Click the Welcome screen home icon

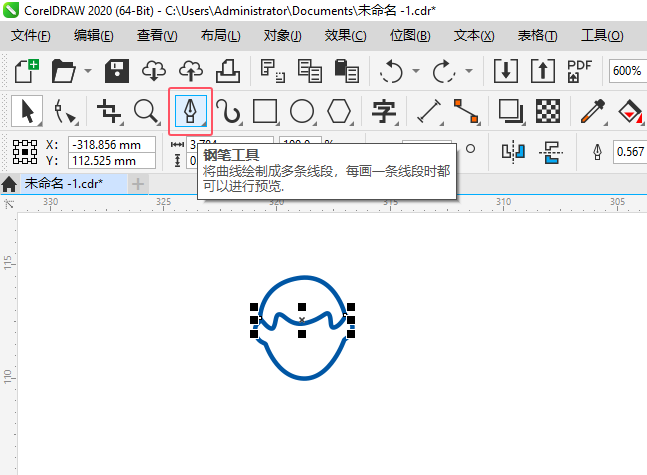pyautogui.click(x=9, y=184)
